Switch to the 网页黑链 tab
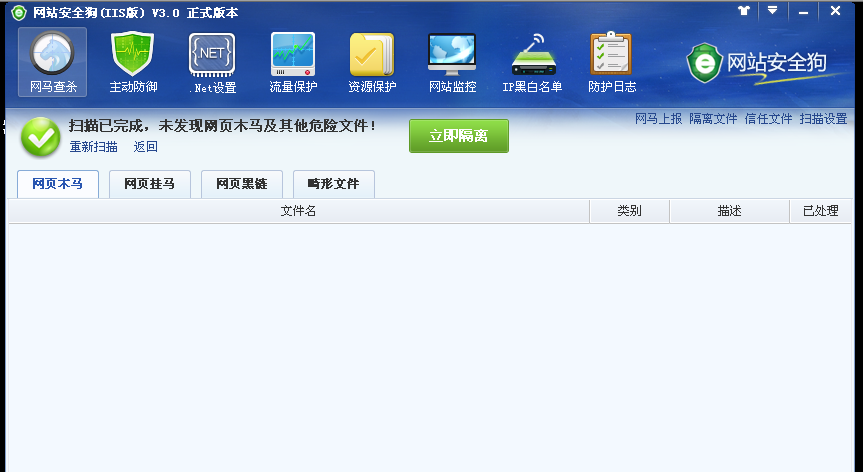The image size is (863, 472). pos(242,184)
